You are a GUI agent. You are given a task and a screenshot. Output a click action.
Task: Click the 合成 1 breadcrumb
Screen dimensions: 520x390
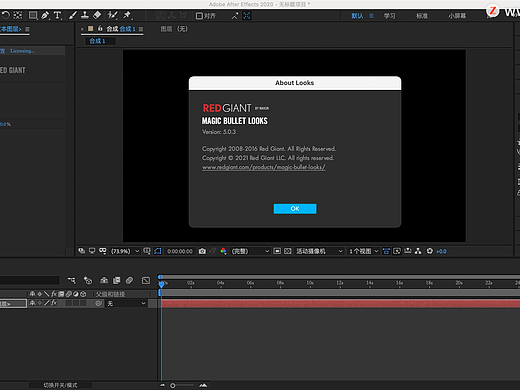pos(97,41)
